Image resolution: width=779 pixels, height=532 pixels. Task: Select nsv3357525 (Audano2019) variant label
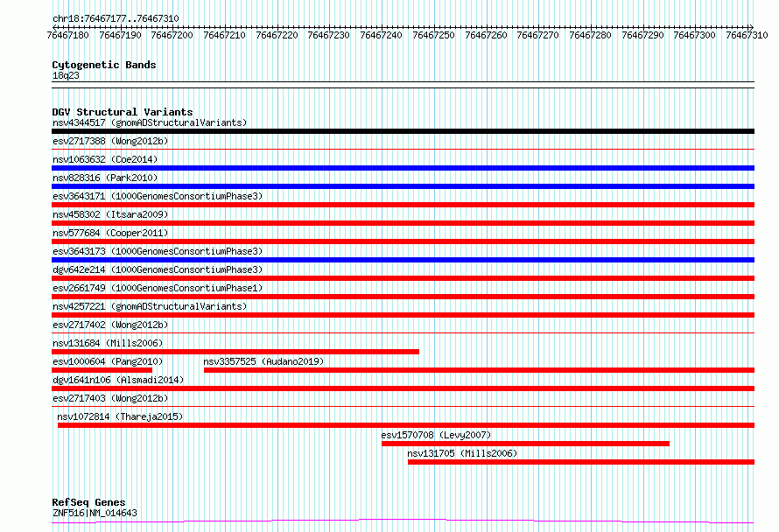(263, 361)
